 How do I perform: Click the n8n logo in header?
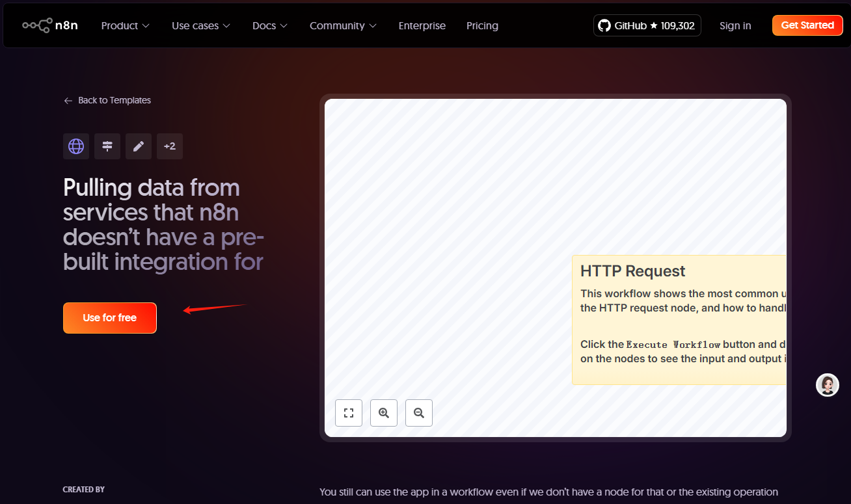[50, 25]
